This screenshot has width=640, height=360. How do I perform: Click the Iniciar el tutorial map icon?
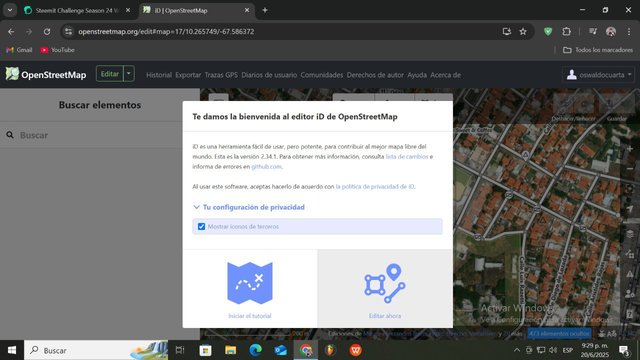(x=250, y=283)
